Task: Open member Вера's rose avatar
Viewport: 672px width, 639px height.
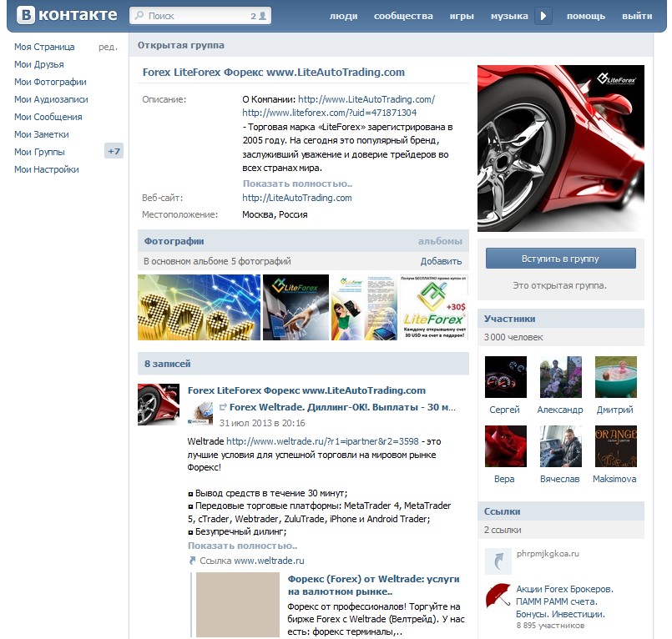Action: [x=506, y=445]
